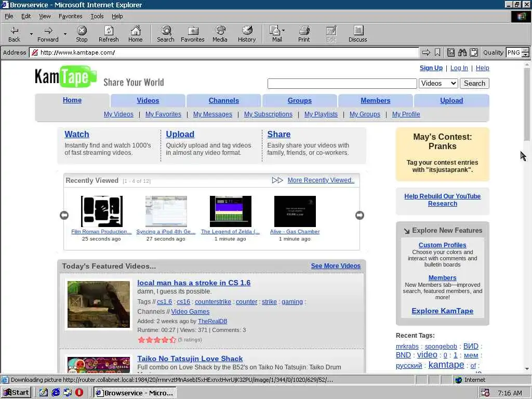Click the clipboard icon near Quality
The height and width of the screenshot is (399, 532).
click(474, 52)
